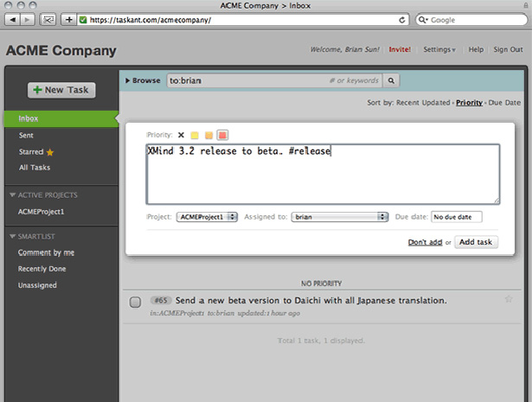Viewport: 532px width, 402px height.
Task: Expand the Browse disclosure triangle
Action: tap(128, 80)
